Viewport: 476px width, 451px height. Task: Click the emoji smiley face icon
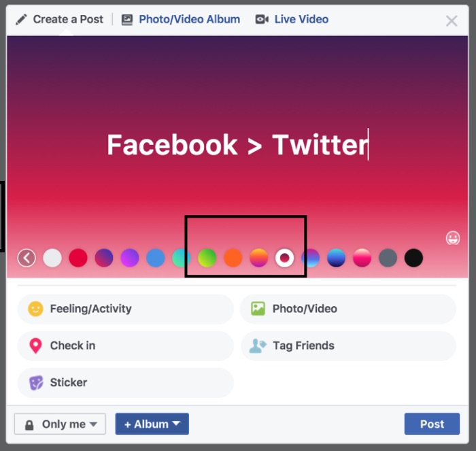453,238
